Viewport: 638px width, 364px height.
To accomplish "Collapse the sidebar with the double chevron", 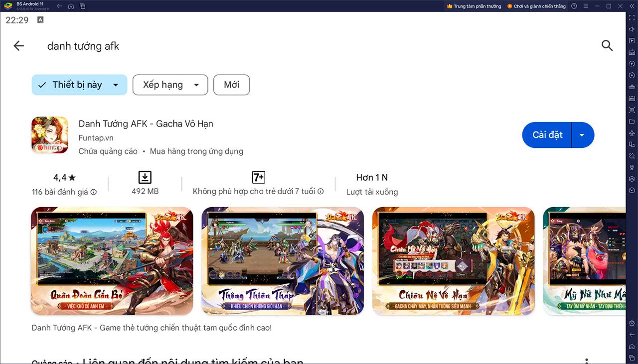I will click(632, 6).
